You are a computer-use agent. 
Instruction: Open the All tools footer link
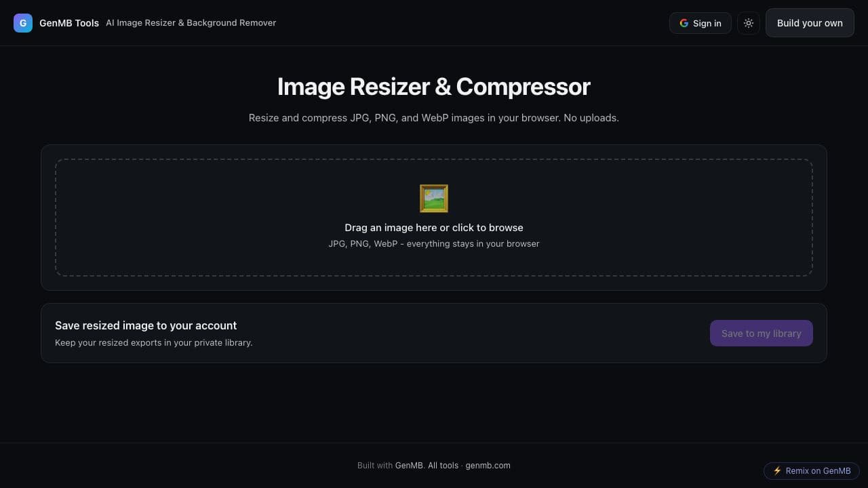pos(443,466)
